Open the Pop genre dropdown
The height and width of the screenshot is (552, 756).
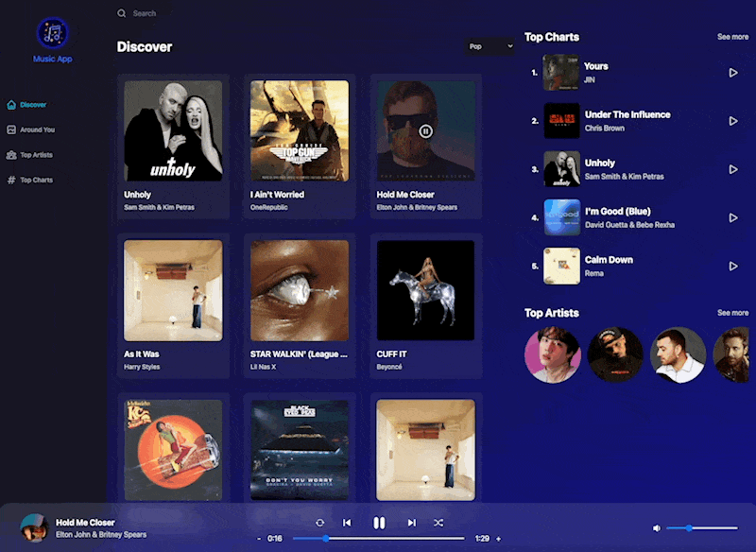point(490,46)
